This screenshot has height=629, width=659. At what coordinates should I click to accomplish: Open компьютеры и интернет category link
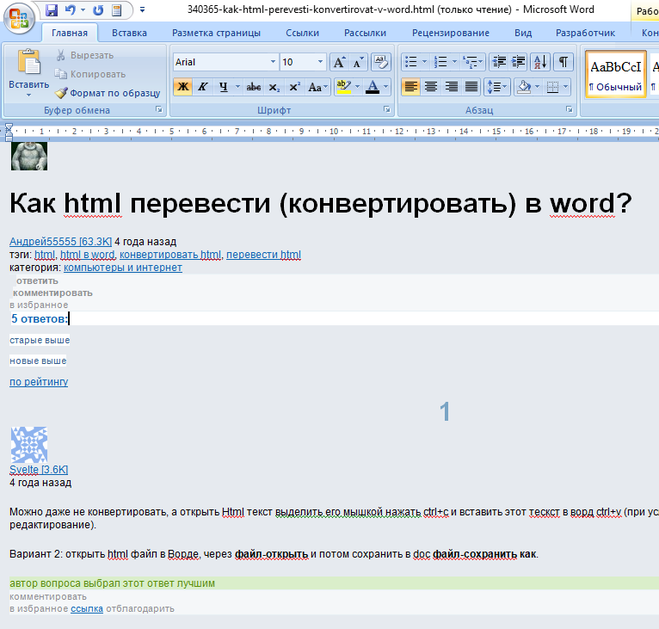pos(123,268)
